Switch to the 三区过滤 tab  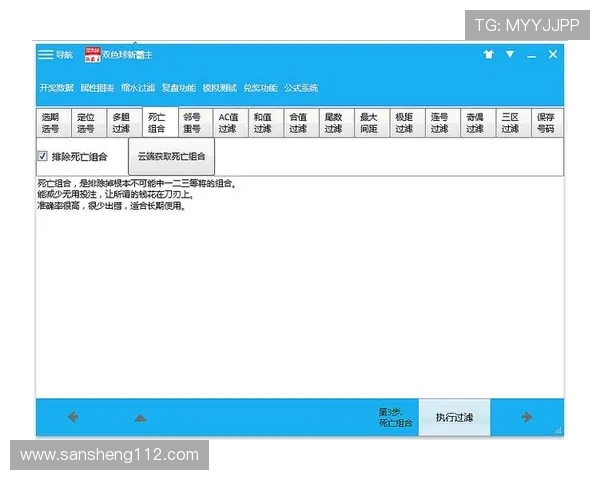pyautogui.click(x=514, y=123)
